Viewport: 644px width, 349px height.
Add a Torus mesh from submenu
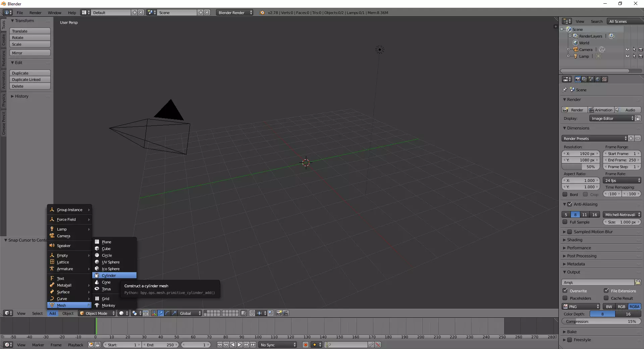click(x=106, y=289)
